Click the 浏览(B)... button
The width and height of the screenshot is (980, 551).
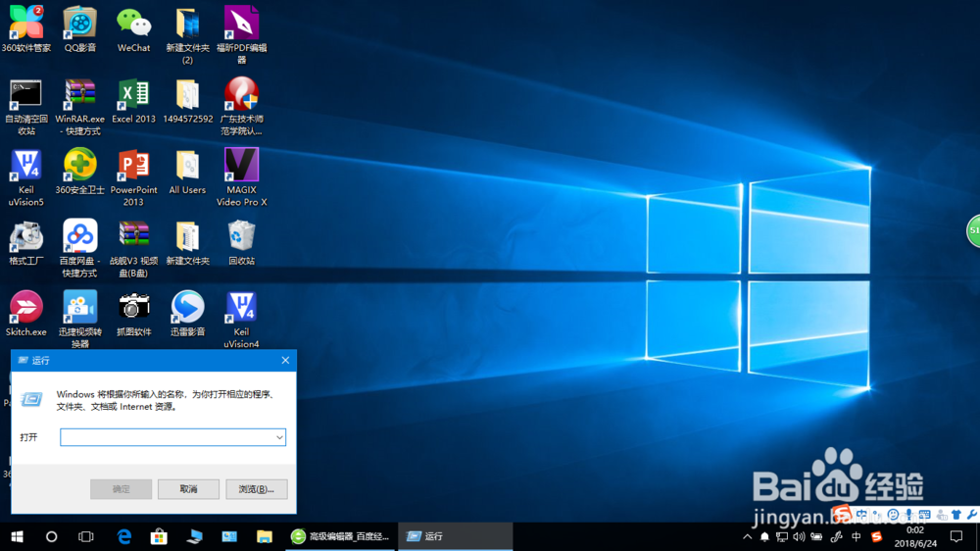click(256, 489)
